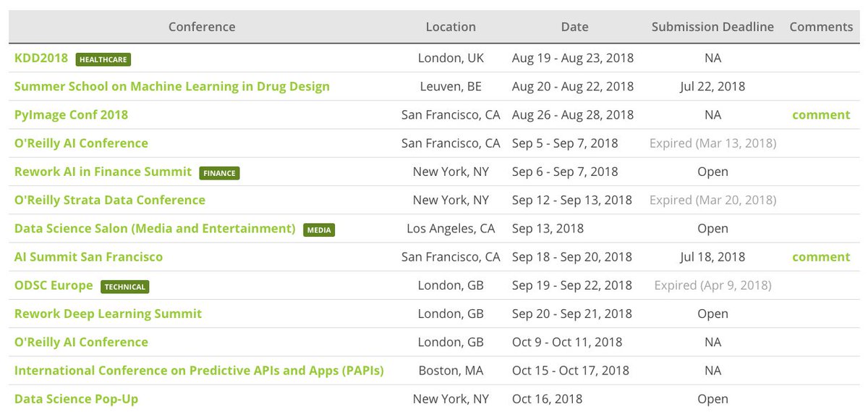
Task: Open O'Reilly AI Conference in San Francisco
Action: point(81,143)
